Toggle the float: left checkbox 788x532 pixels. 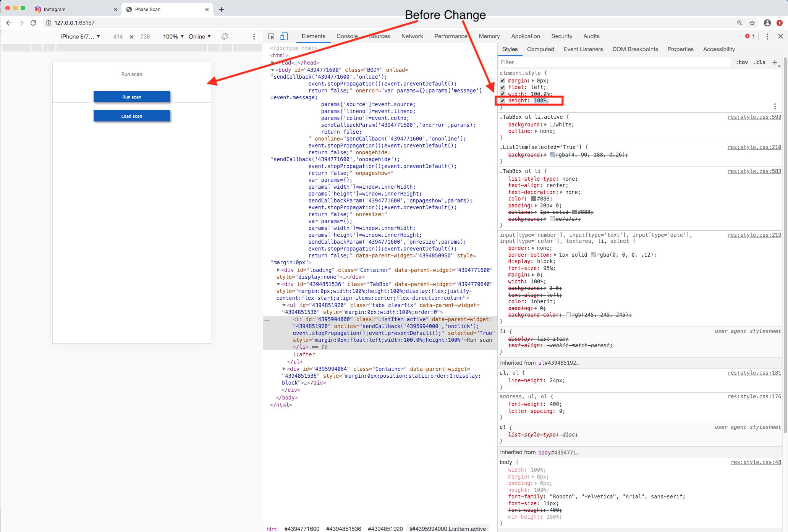pyautogui.click(x=502, y=87)
